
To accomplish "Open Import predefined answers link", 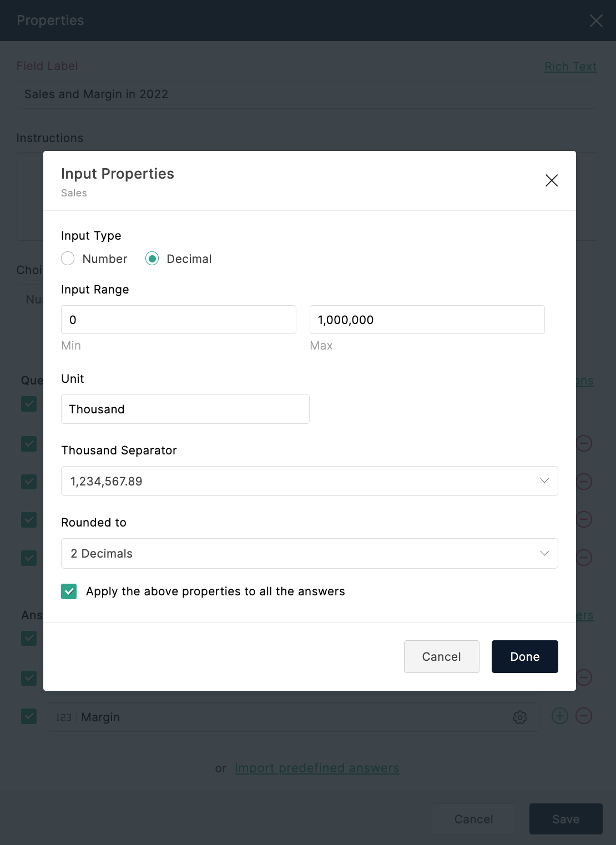I will (316, 768).
